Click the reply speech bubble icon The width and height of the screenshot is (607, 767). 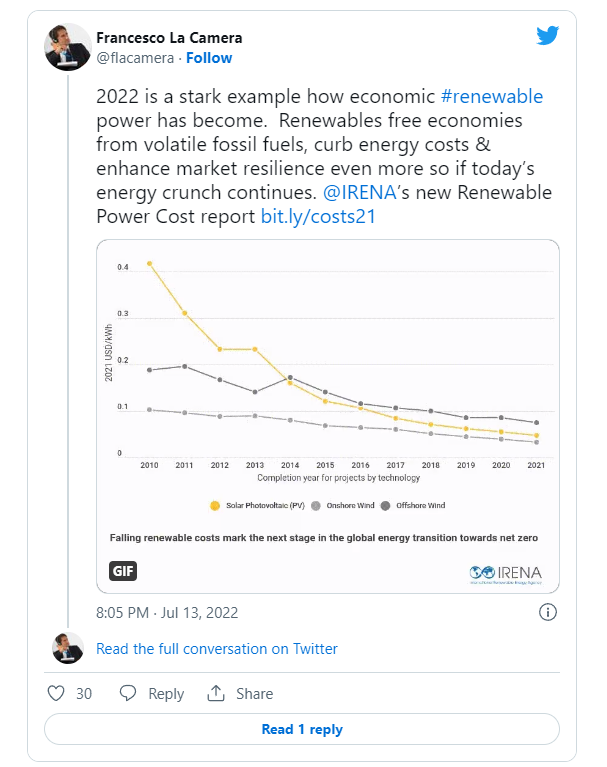pyautogui.click(x=128, y=693)
